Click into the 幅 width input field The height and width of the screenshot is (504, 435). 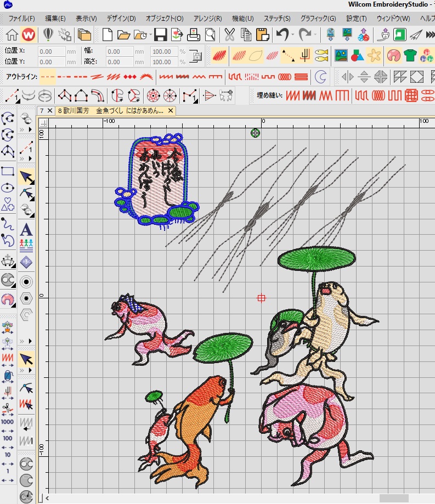click(120, 52)
